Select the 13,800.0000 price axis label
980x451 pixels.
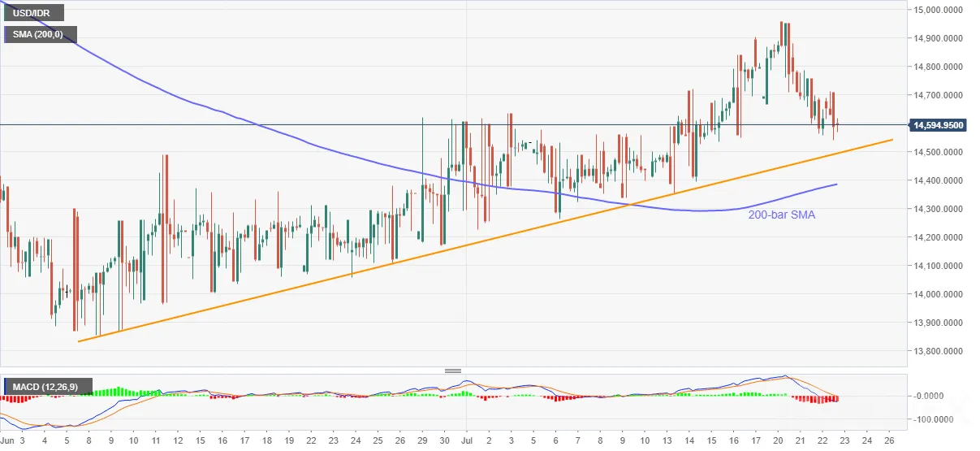click(945, 351)
